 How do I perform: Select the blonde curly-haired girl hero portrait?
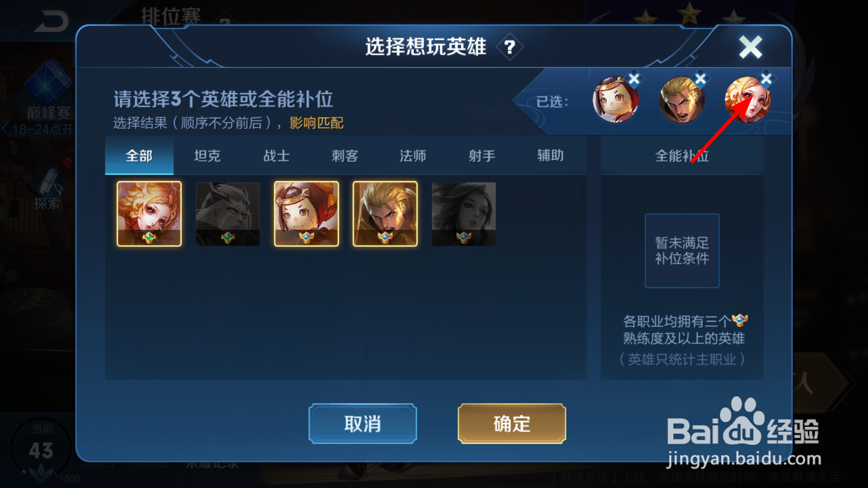pos(149,214)
